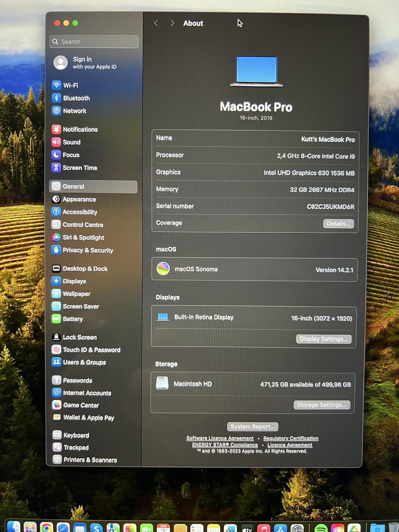This screenshot has width=399, height=532.
Task: Open Finder from the Dock
Action: [14, 527]
